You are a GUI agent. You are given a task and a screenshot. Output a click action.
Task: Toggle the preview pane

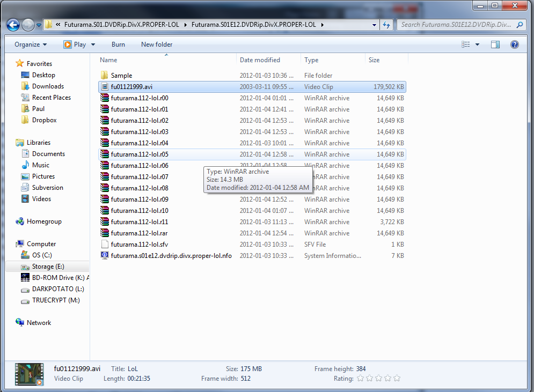coord(495,45)
